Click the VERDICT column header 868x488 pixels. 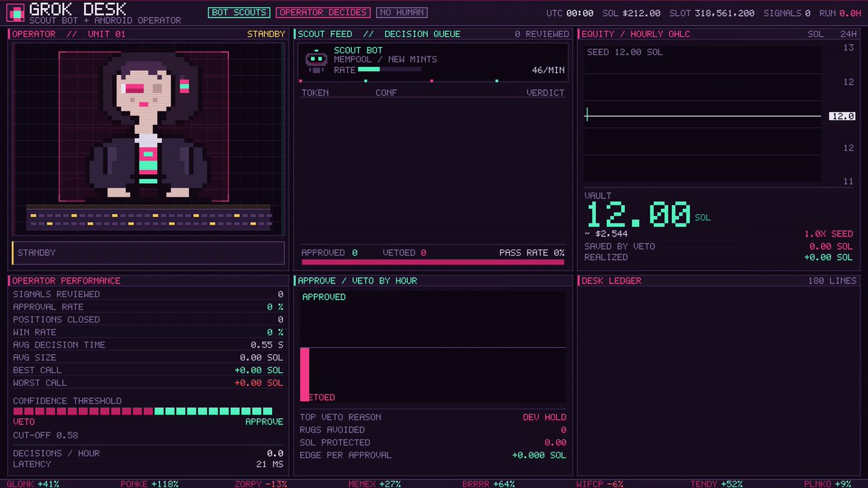545,93
